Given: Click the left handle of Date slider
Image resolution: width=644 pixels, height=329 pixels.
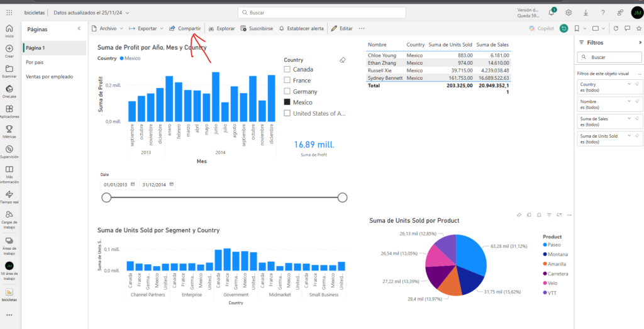Looking at the screenshot, I should click(106, 198).
